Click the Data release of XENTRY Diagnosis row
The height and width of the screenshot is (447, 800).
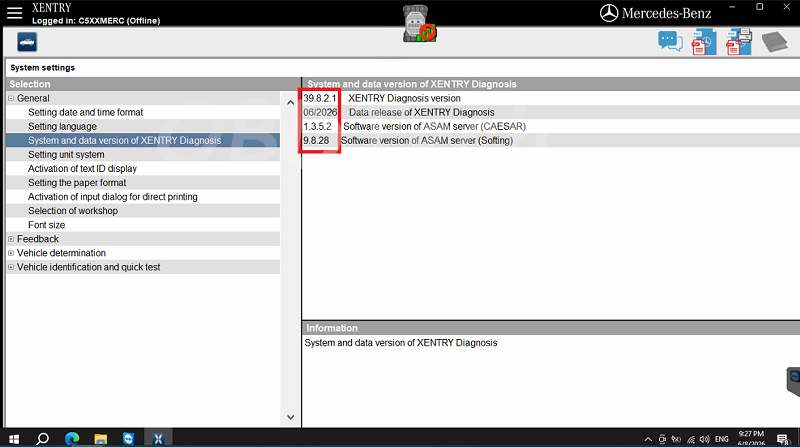click(x=551, y=112)
